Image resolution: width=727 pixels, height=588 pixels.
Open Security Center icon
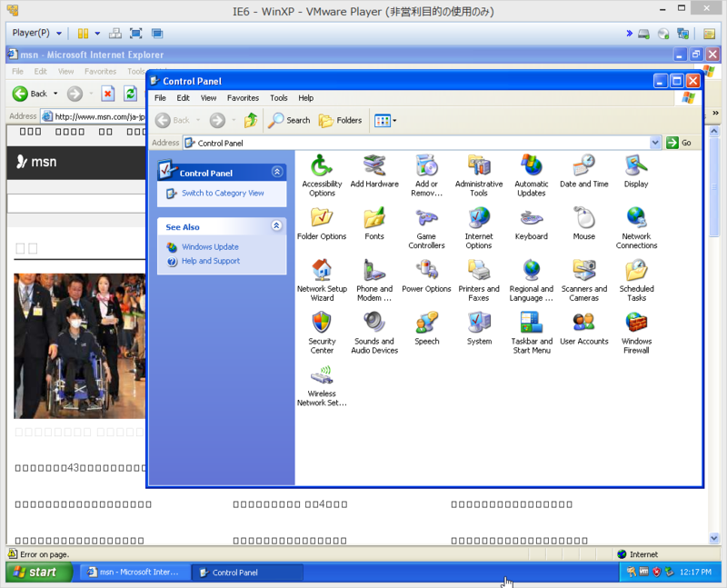click(x=322, y=333)
